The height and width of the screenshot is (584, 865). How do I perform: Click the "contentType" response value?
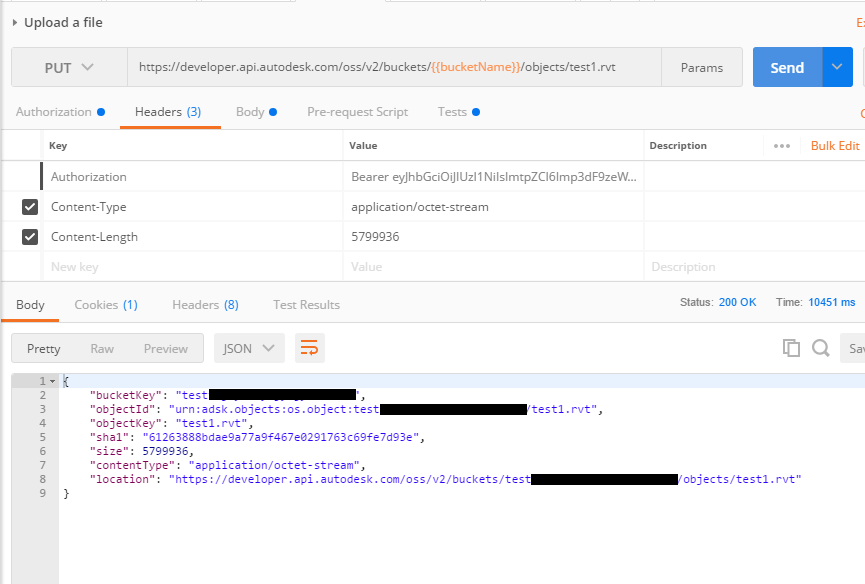276,465
